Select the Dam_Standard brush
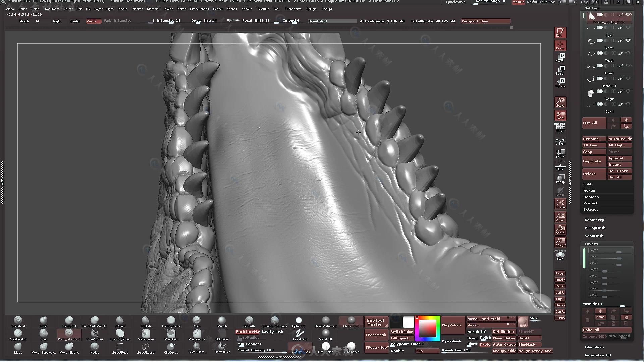The width and height of the screenshot is (644, 362). pyautogui.click(x=69, y=334)
